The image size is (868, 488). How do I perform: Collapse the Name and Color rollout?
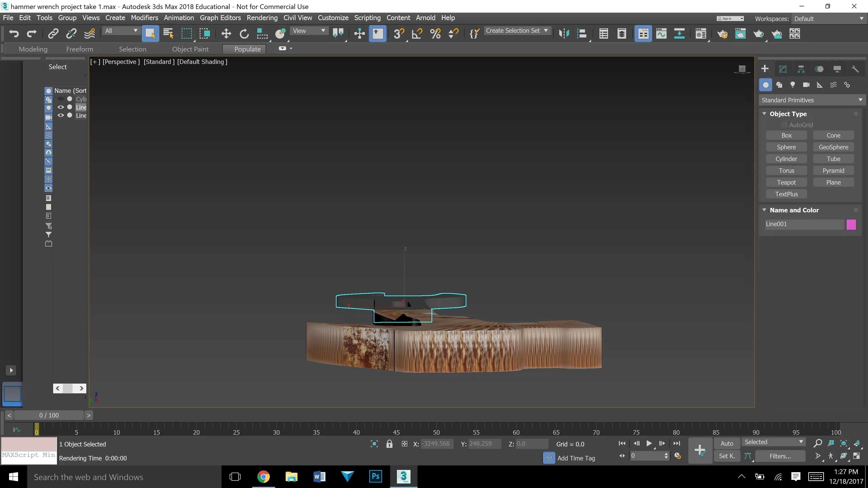[764, 210]
